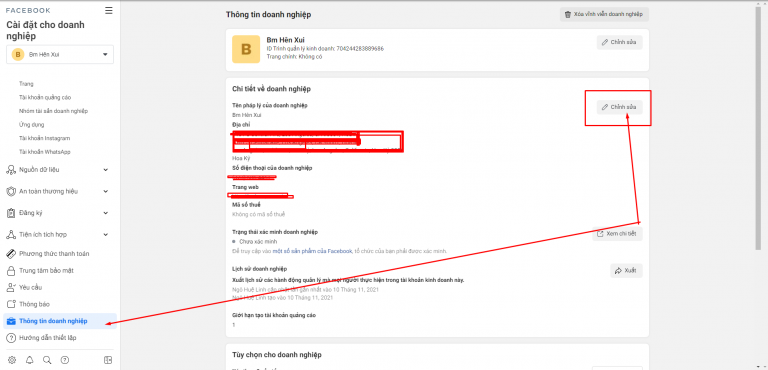Click the Xuất export button
Image resolution: width=768 pixels, height=370 pixels.
click(x=626, y=271)
